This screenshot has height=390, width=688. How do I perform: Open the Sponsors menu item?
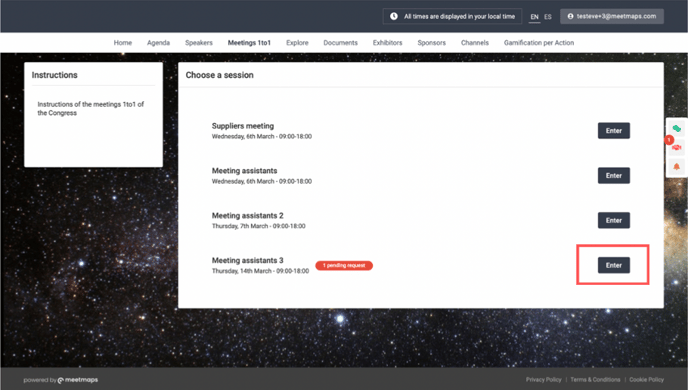431,43
